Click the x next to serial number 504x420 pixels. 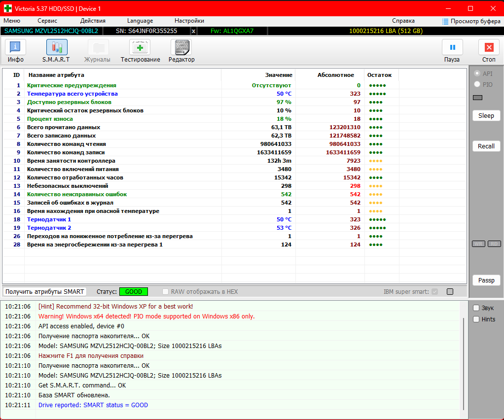coord(193,31)
